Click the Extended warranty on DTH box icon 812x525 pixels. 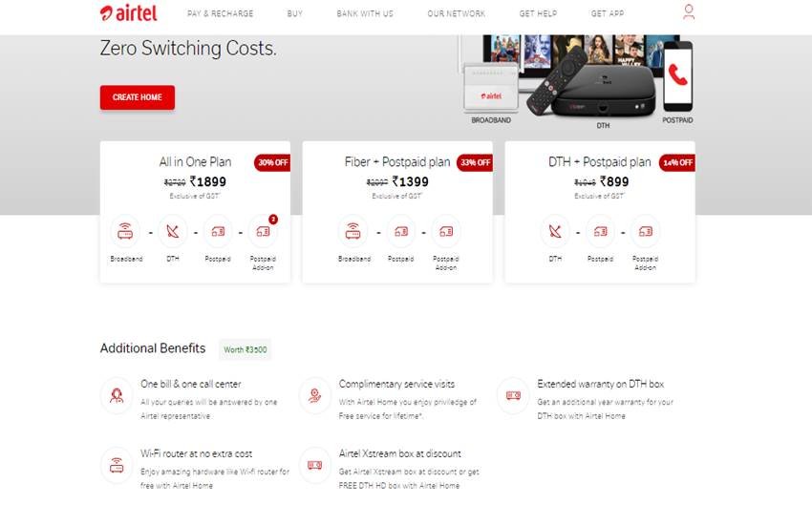click(x=513, y=396)
